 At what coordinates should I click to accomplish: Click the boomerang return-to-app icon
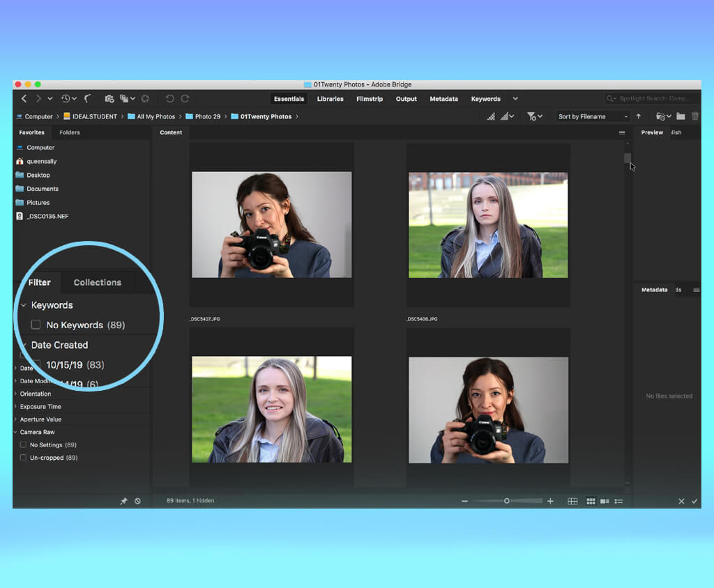point(88,99)
